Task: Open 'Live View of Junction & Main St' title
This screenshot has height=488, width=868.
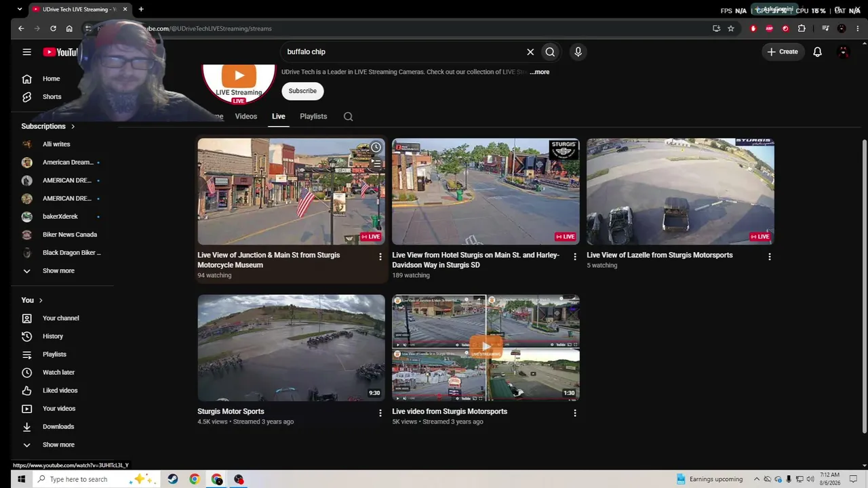Action: pyautogui.click(x=269, y=260)
